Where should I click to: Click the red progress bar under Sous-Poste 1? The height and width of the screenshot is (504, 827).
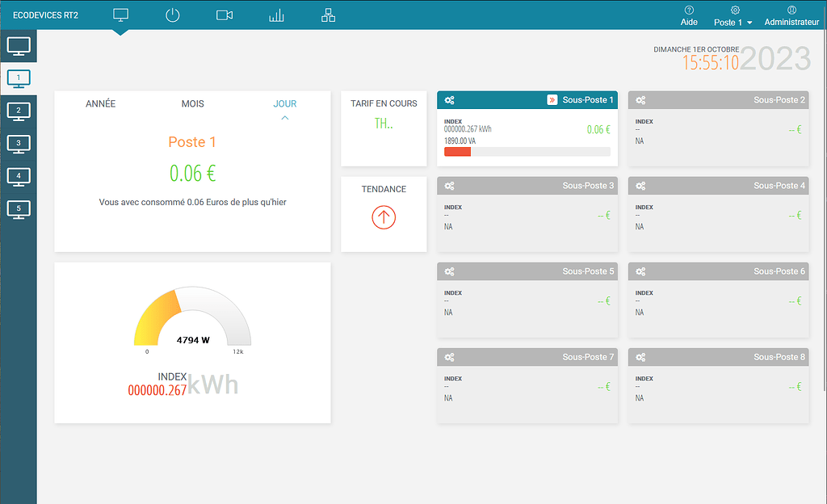(457, 151)
